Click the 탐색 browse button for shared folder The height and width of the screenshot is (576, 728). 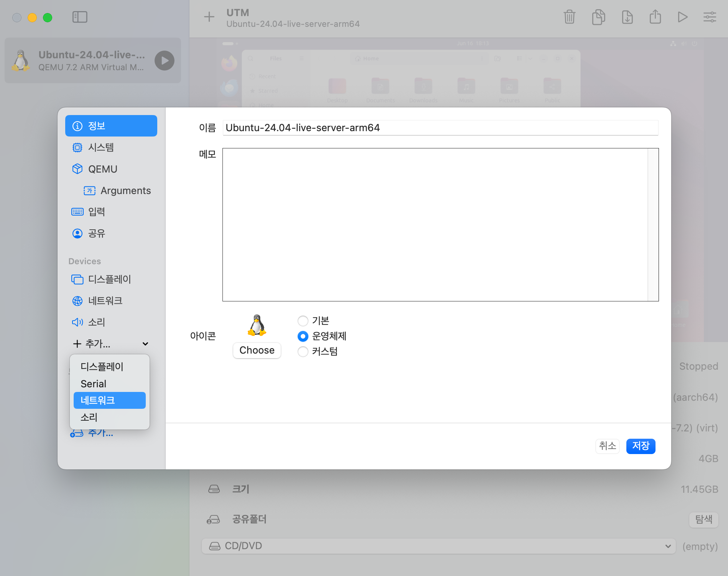coord(704,520)
